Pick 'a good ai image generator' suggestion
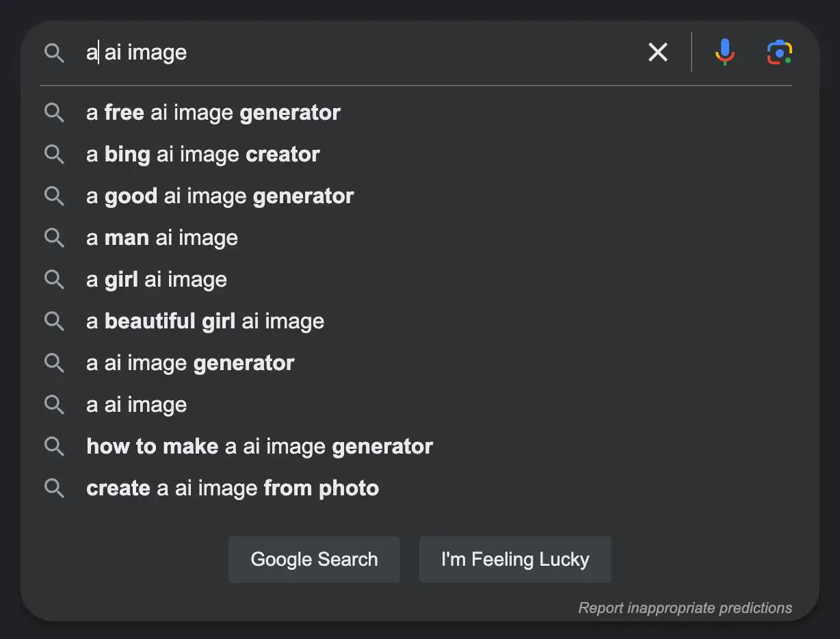 (220, 196)
